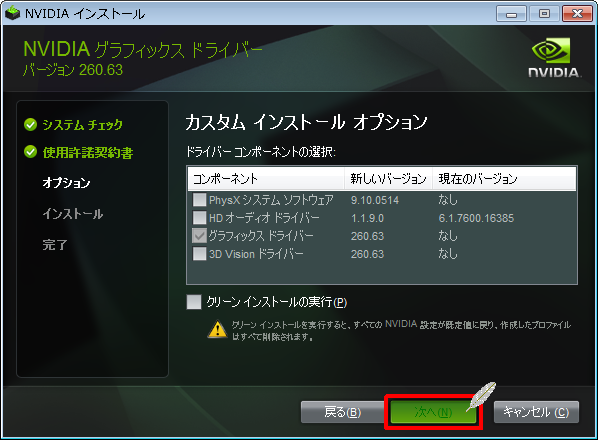
Task: Click the NVIDIA installer title bar icon
Action: click(x=12, y=13)
